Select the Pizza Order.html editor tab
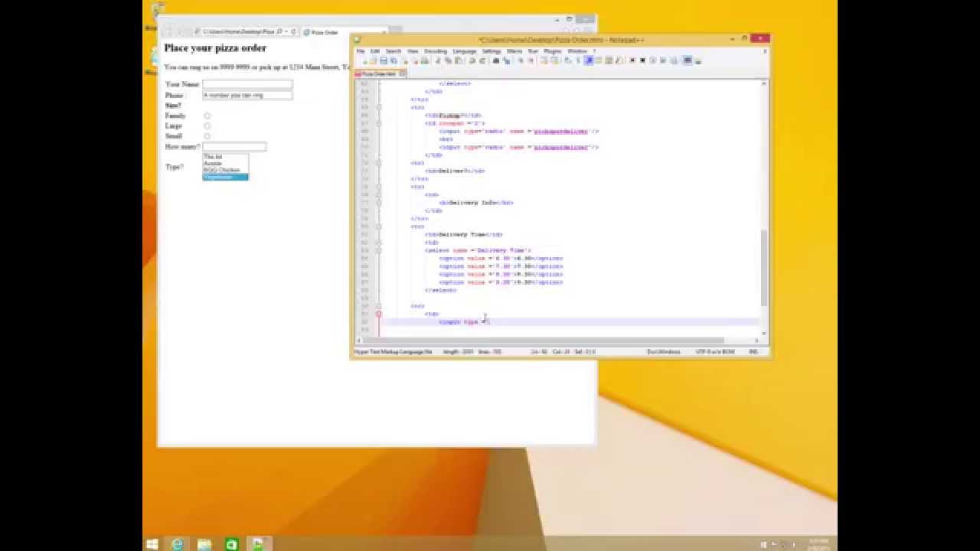 [379, 74]
